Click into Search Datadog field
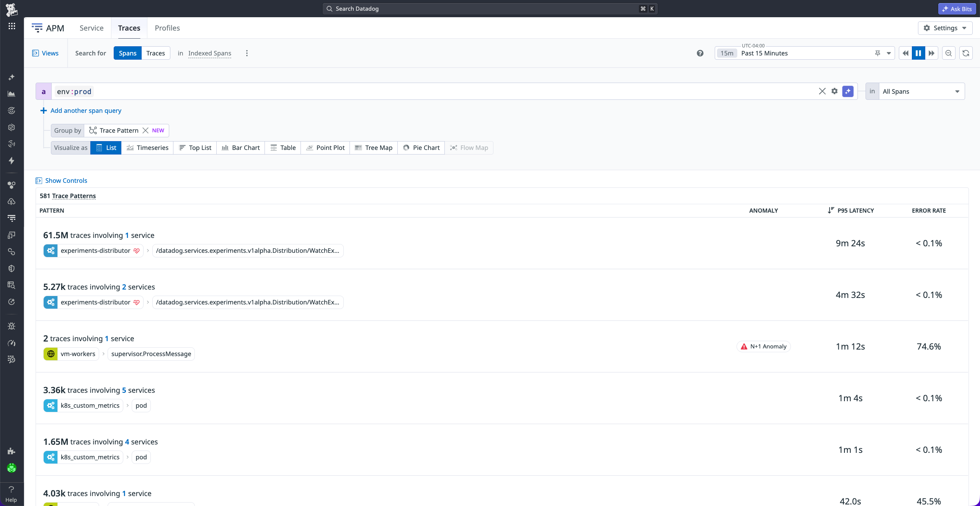 coord(490,9)
